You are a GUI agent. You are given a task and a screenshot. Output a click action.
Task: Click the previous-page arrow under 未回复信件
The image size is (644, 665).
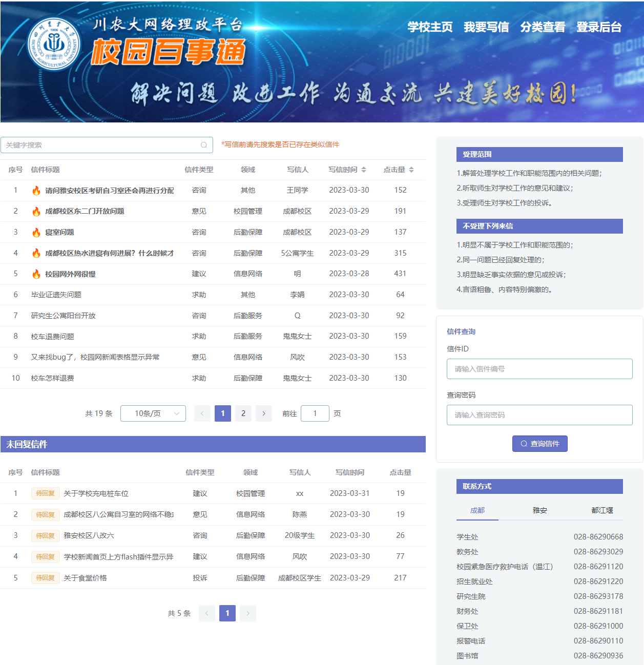pyautogui.click(x=207, y=613)
